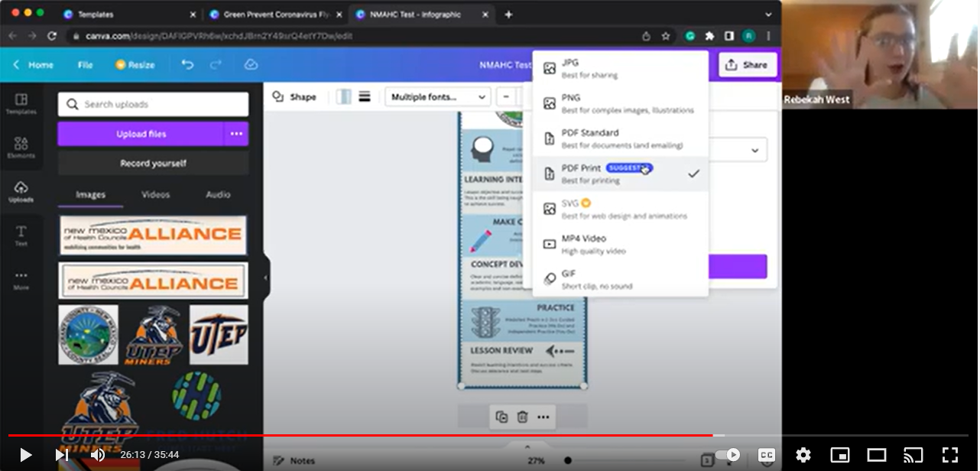Select the round county seal thumbnail
The image size is (980, 471).
click(x=88, y=335)
